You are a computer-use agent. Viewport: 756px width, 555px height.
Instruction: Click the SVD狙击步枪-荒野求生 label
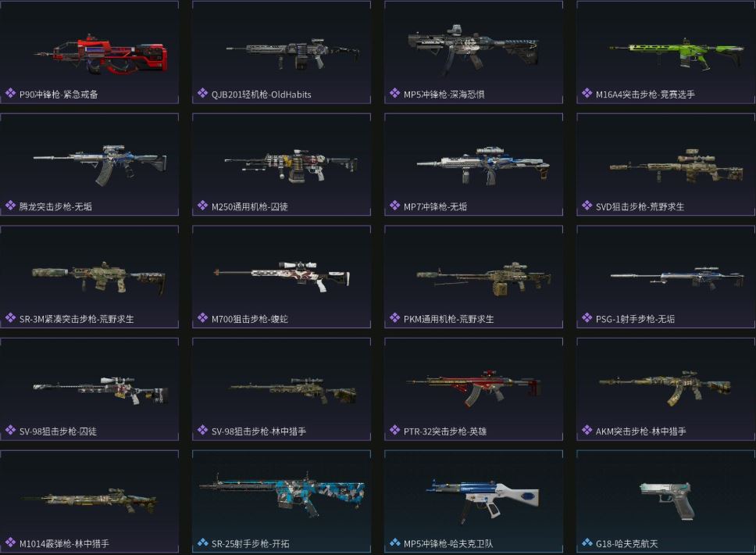click(640, 206)
